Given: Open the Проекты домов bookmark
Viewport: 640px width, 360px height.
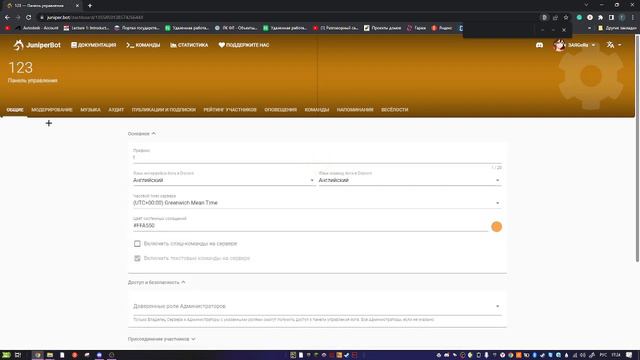Looking at the screenshot, I should coord(382,28).
